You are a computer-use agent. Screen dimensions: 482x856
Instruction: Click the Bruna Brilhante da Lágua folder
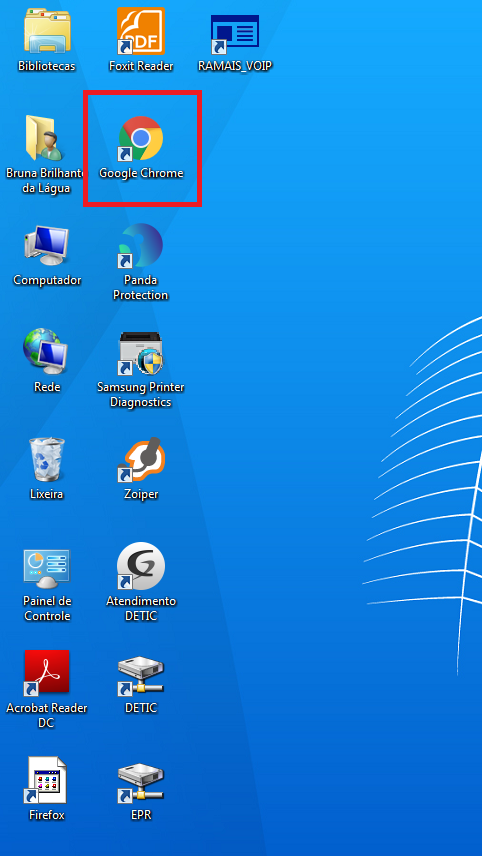click(46, 139)
